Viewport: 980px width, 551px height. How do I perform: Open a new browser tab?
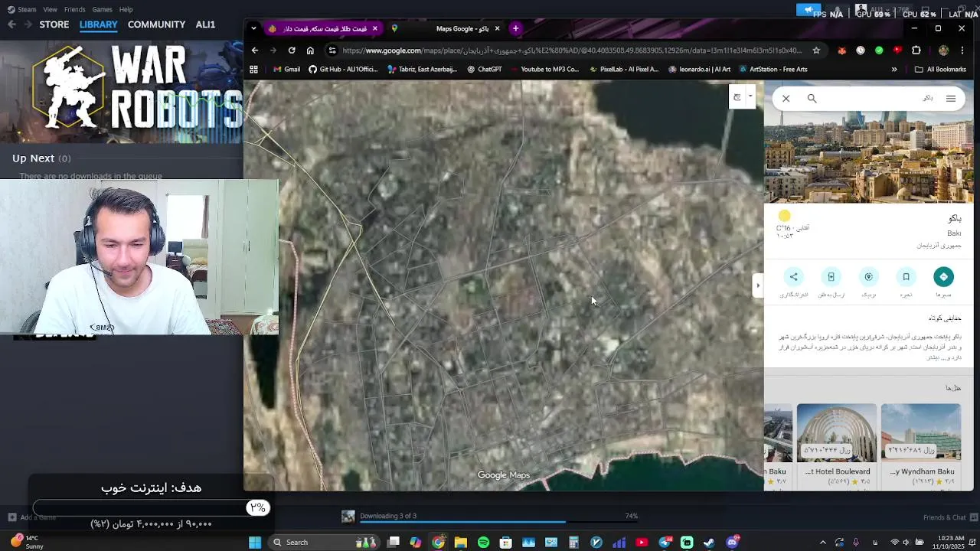pyautogui.click(x=515, y=28)
